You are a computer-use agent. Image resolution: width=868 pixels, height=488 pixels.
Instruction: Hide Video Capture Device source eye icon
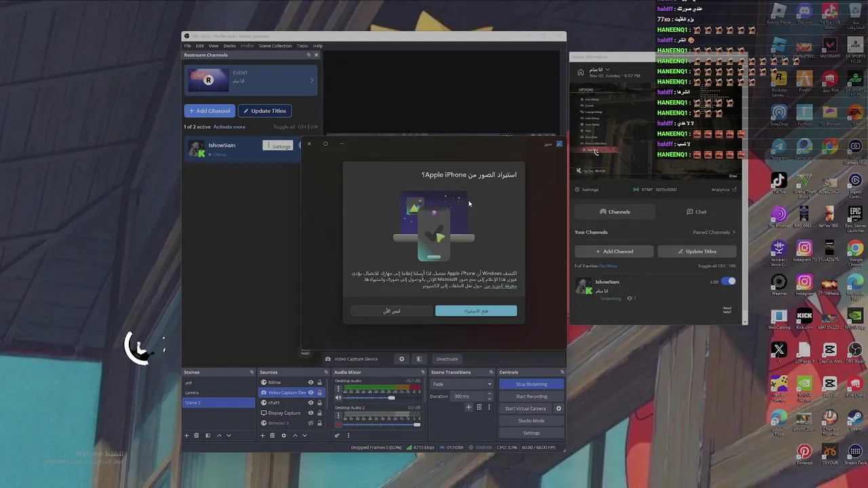click(x=311, y=392)
